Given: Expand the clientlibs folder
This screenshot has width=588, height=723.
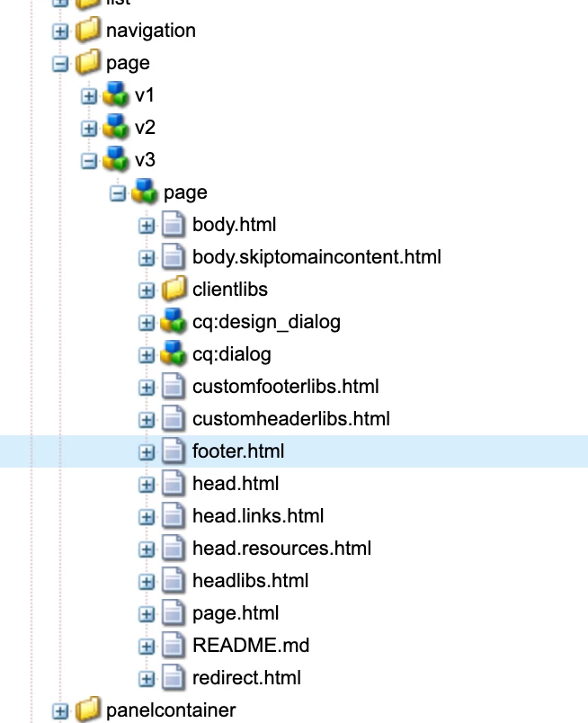Looking at the screenshot, I should click(147, 290).
